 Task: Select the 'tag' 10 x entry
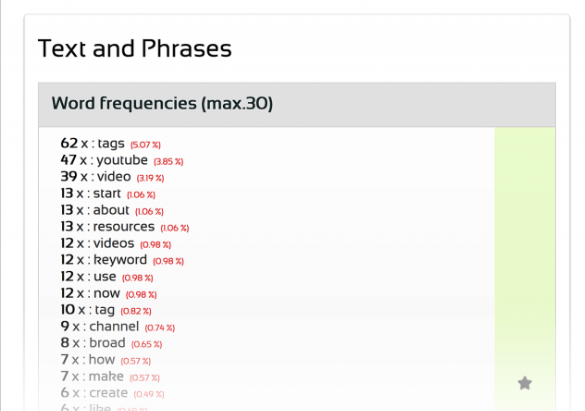click(106, 310)
